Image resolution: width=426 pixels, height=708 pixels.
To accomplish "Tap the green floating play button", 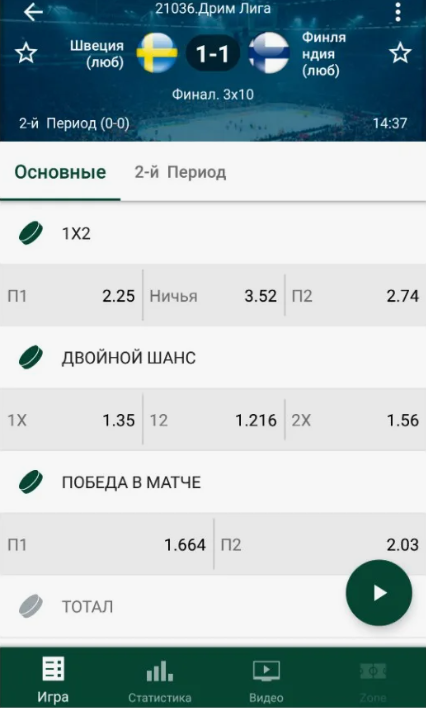I will pos(379,593).
